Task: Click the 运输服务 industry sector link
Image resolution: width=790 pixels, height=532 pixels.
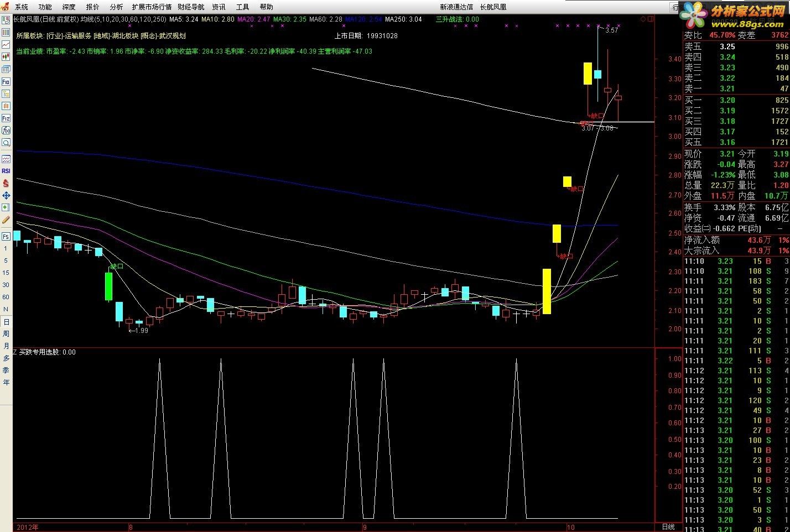Action: pos(77,36)
